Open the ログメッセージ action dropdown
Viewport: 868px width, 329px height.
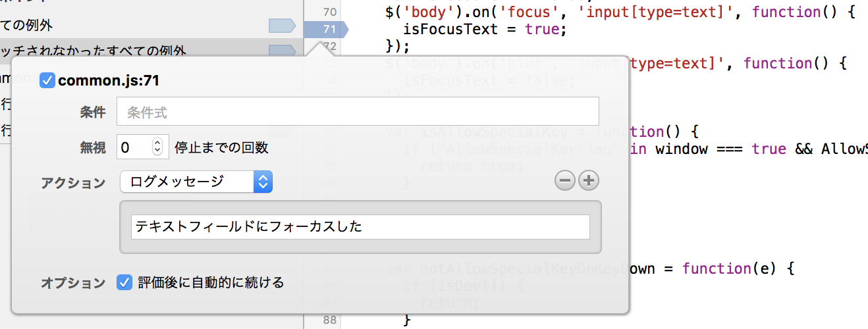[196, 182]
